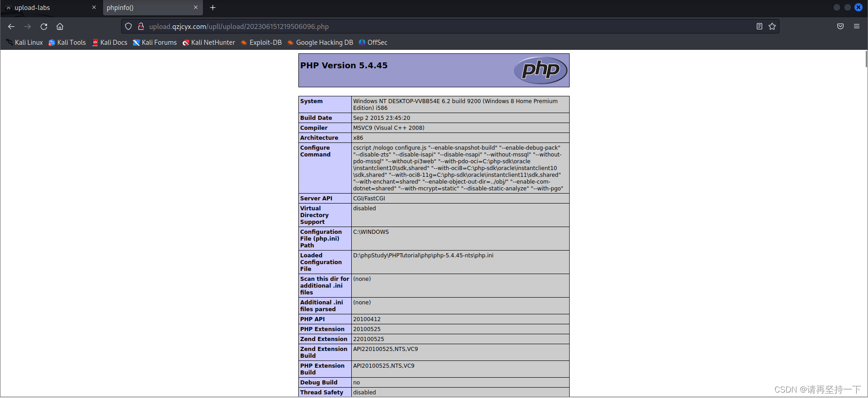The width and height of the screenshot is (868, 398).
Task: Open the browser home page
Action: click(x=60, y=27)
